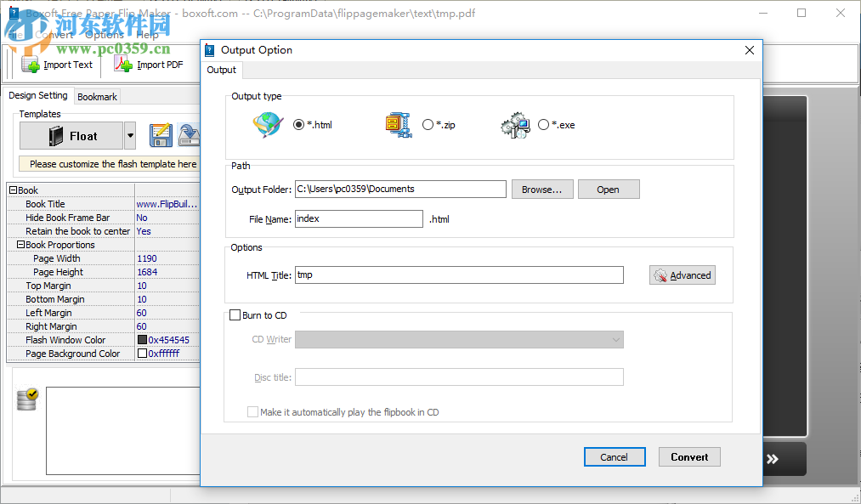Select the Left Margin property row
The width and height of the screenshot is (861, 504).
pyautogui.click(x=104, y=313)
